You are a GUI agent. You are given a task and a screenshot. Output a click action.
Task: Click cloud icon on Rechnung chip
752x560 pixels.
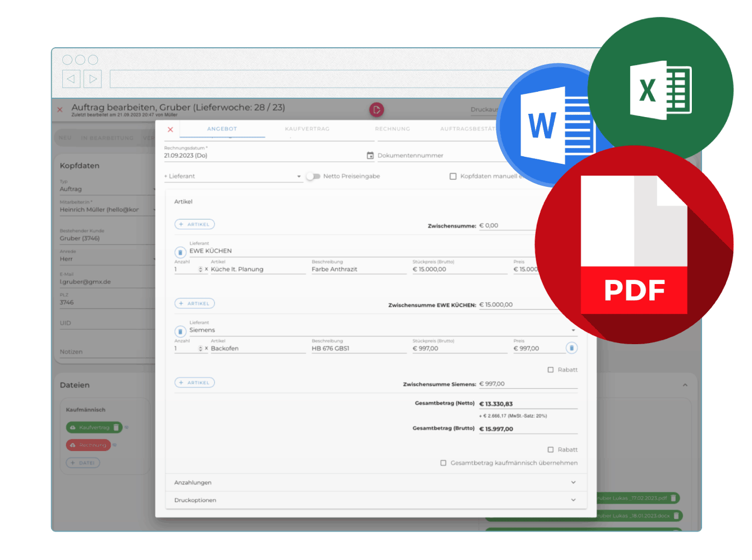73,445
